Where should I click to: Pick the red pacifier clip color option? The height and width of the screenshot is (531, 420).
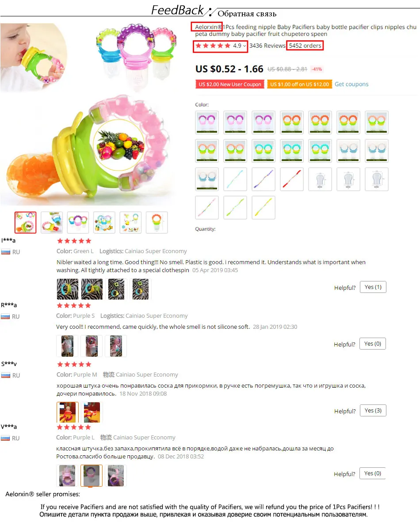tap(292, 179)
